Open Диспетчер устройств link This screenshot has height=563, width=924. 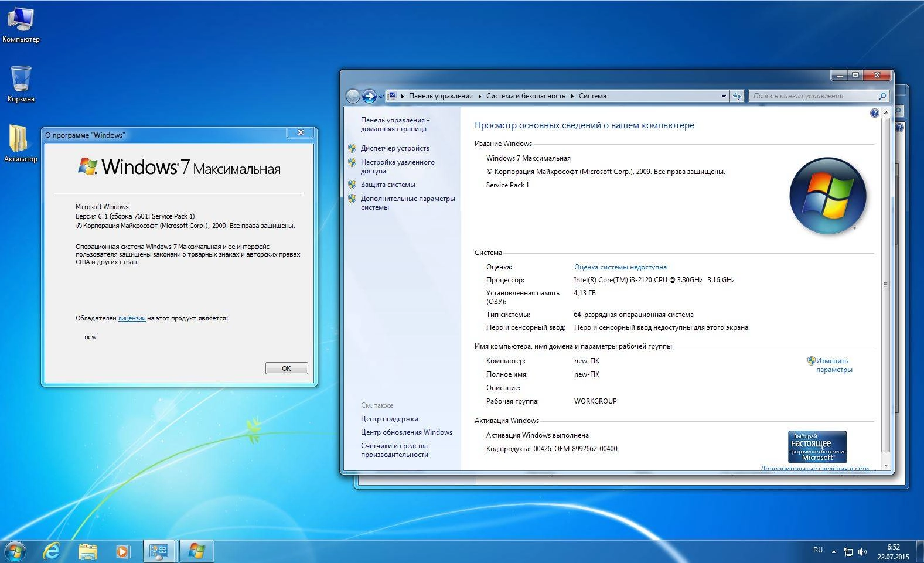[395, 148]
